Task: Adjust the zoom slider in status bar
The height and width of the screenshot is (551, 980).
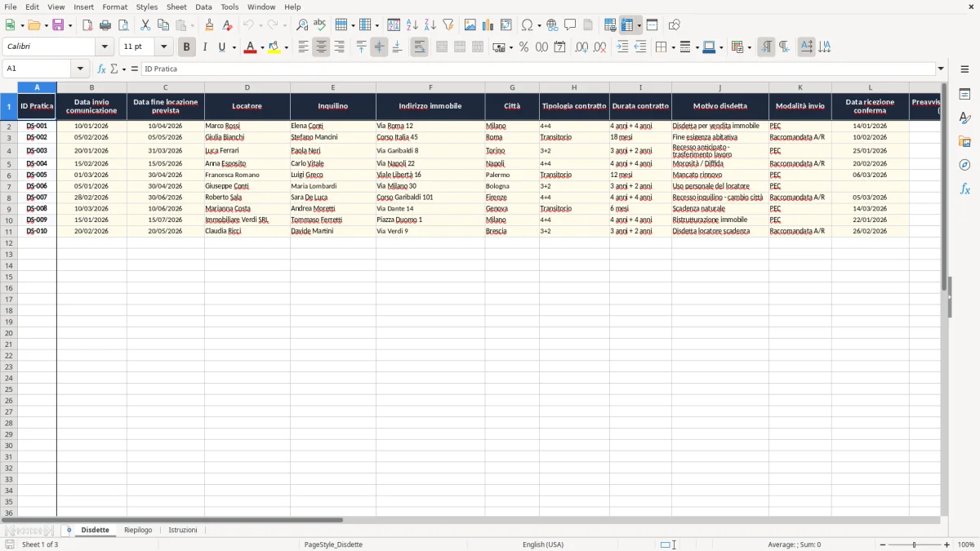Action: pyautogui.click(x=914, y=544)
